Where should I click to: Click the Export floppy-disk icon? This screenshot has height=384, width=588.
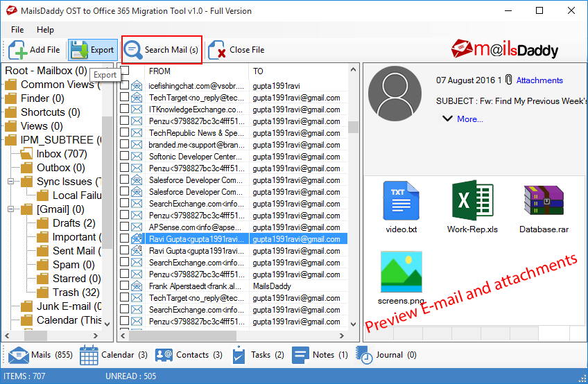[79, 50]
